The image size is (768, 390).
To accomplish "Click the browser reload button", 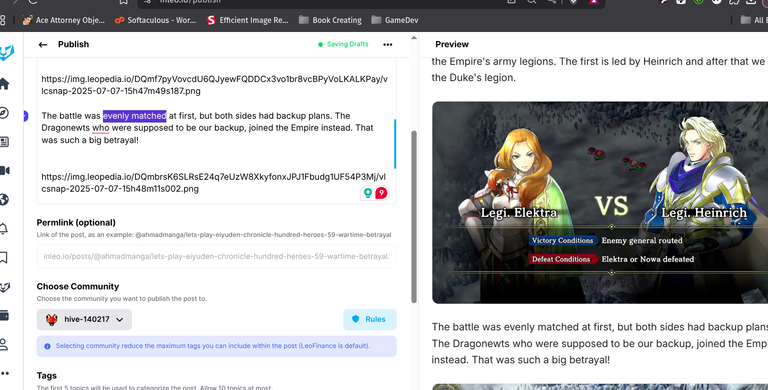I will click(33, 2).
